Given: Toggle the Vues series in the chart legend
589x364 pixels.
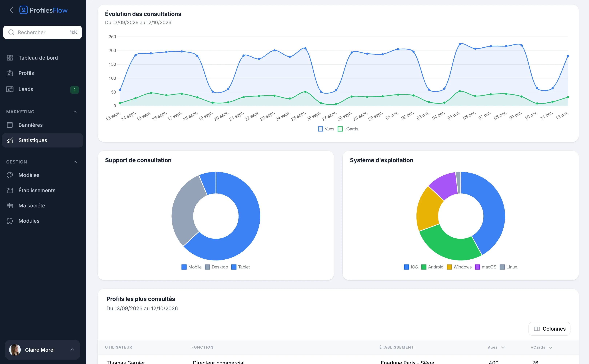Looking at the screenshot, I should click(x=326, y=129).
